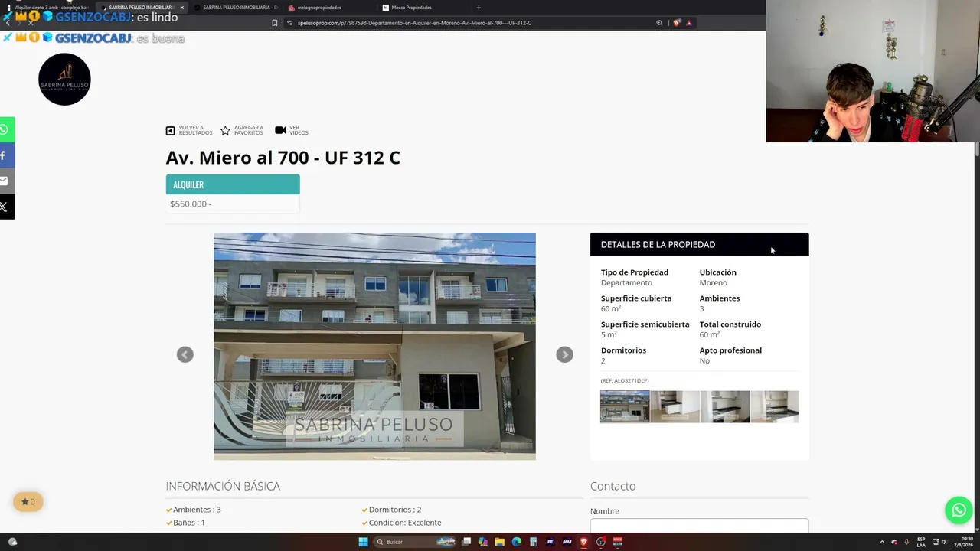Image resolution: width=980 pixels, height=551 pixels.
Task: Click the 'Tipo de Propiedad' label
Action: click(x=635, y=272)
